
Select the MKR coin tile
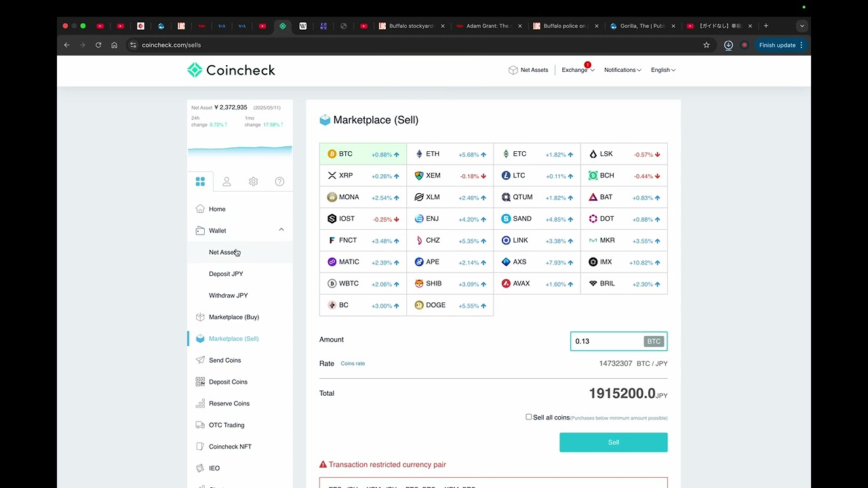[x=624, y=241]
